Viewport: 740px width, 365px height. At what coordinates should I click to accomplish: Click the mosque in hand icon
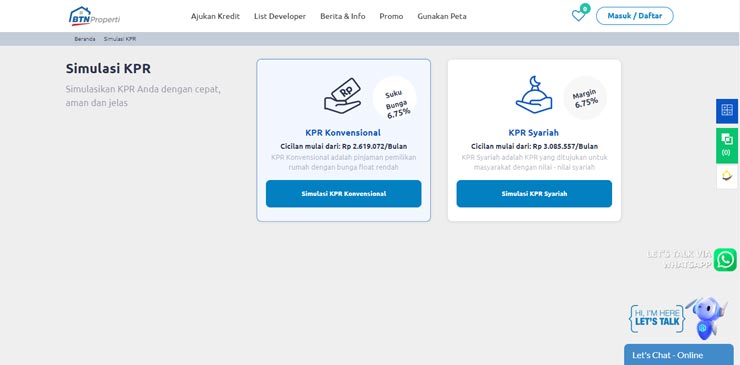point(534,94)
